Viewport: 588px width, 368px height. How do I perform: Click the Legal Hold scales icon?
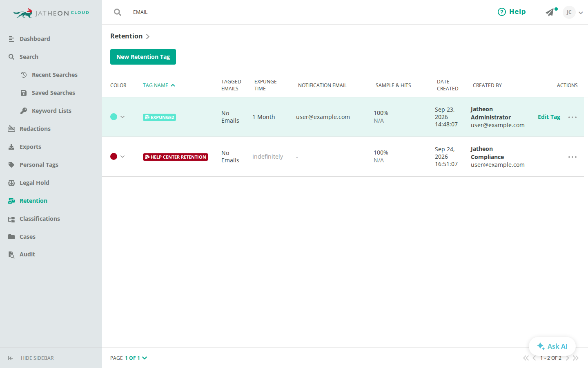(x=11, y=183)
